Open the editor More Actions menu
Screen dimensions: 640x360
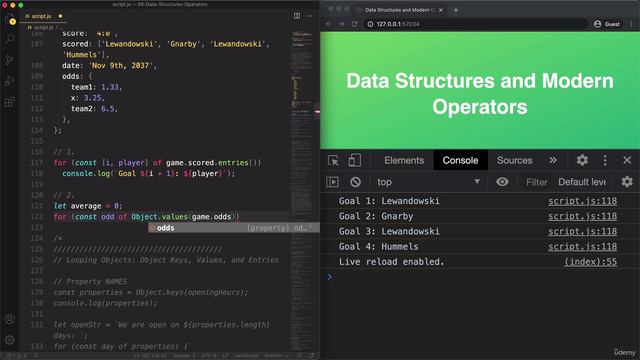coord(310,16)
